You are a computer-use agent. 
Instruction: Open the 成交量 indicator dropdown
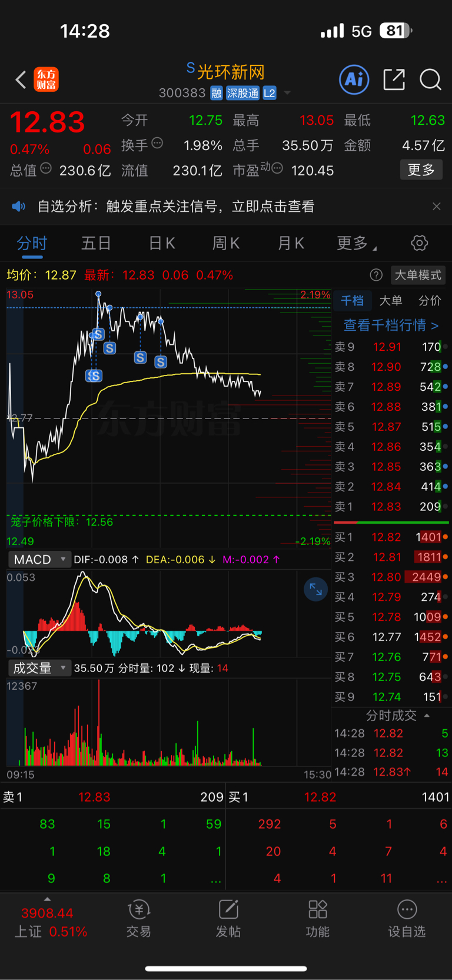[39, 668]
